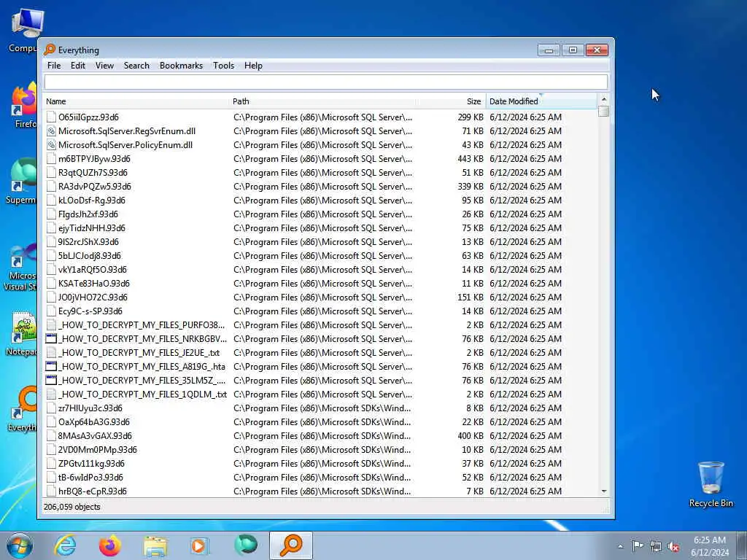The height and width of the screenshot is (560, 747).
Task: Click the scroll down arrow of results list
Action: click(603, 491)
